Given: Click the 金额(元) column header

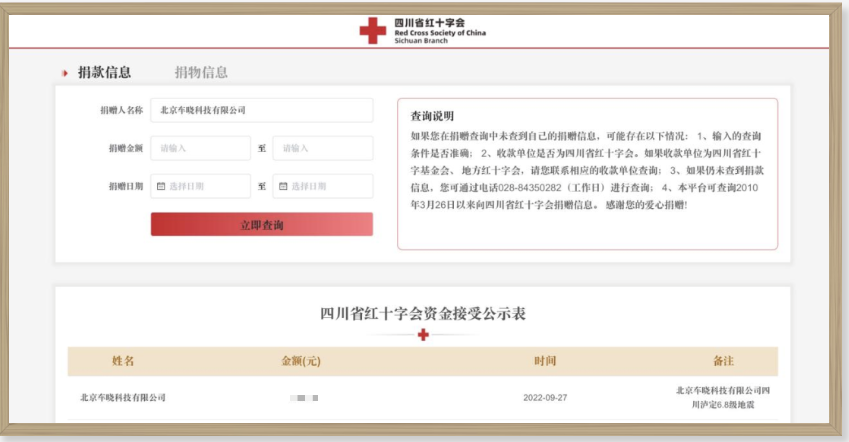Looking at the screenshot, I should click(x=304, y=361).
